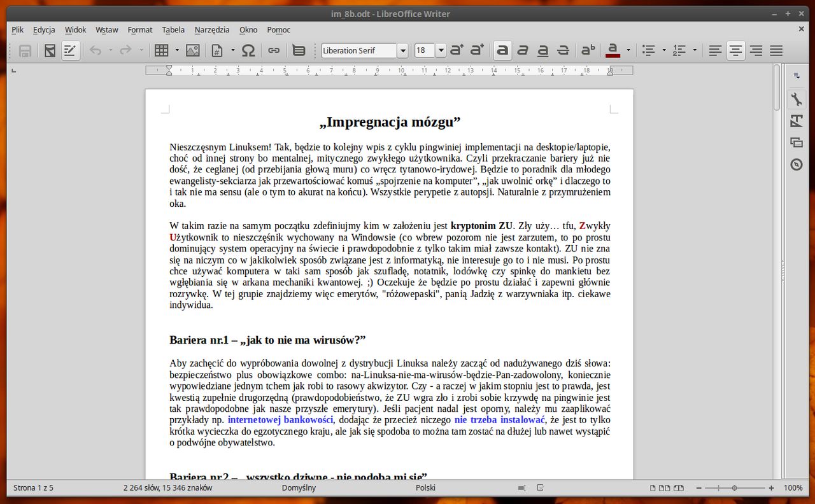815x504 pixels.
Task: Toggle Edit Mode icon in toolbar
Action: point(70,50)
